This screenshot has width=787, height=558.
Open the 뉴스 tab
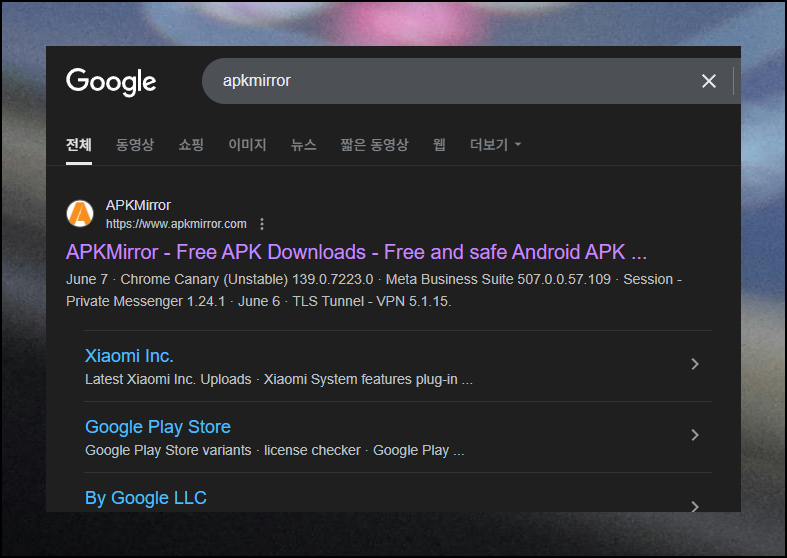coord(304,145)
